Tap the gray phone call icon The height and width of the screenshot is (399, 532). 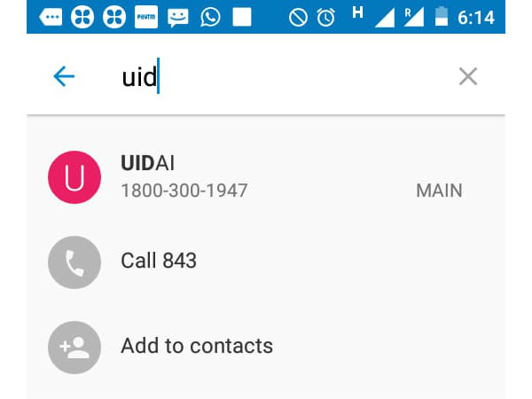tap(74, 262)
